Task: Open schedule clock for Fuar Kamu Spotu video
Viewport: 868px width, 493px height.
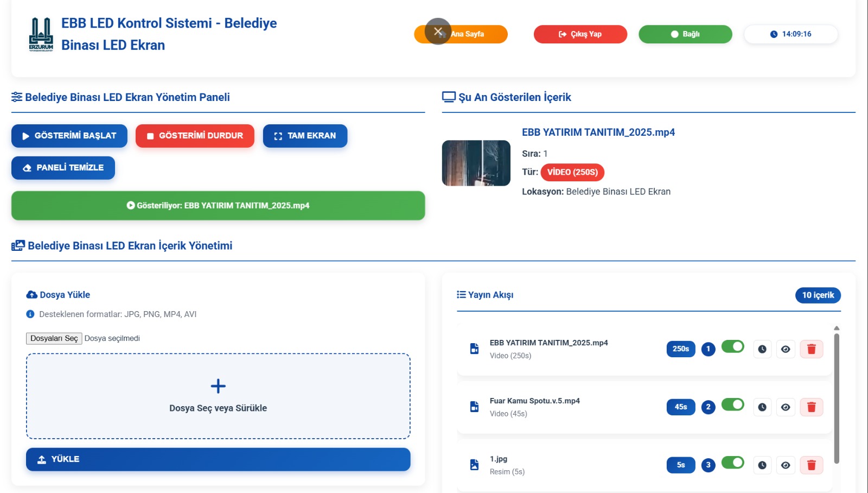Action: (762, 407)
